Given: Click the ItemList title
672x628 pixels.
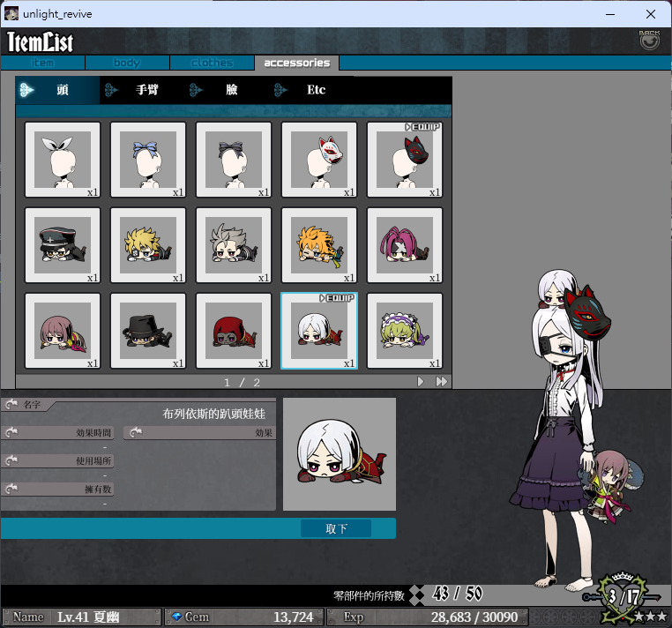Looking at the screenshot, I should point(41,41).
